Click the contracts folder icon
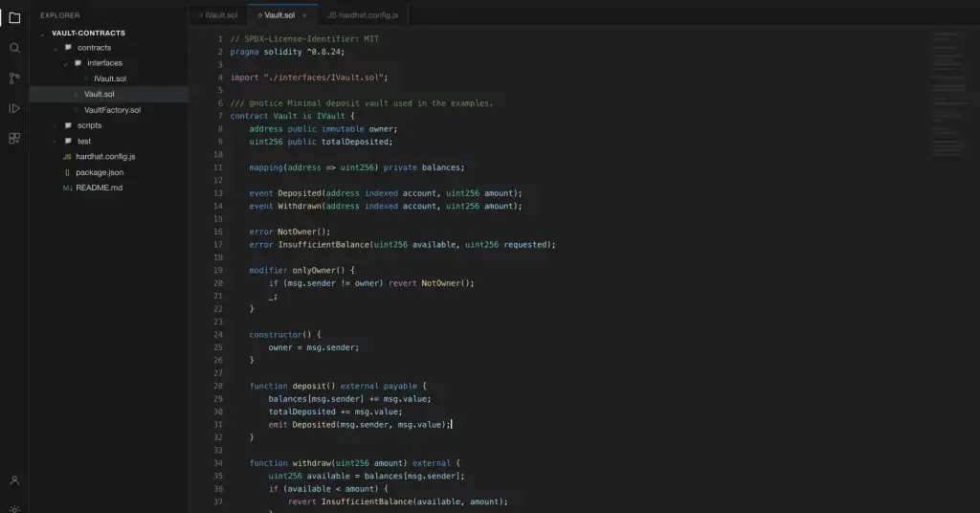This screenshot has width=980, height=513. click(x=68, y=48)
